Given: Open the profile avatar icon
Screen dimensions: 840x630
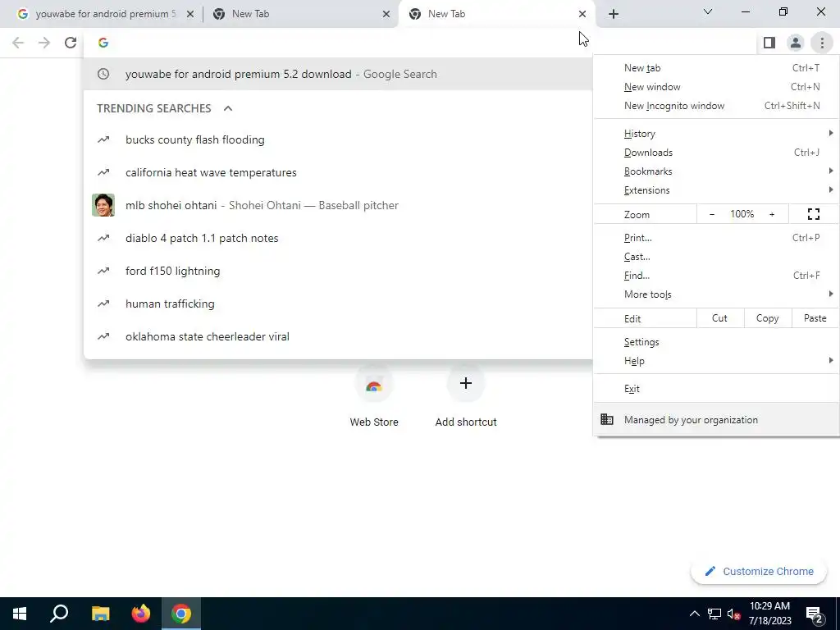Looking at the screenshot, I should click(x=796, y=43).
